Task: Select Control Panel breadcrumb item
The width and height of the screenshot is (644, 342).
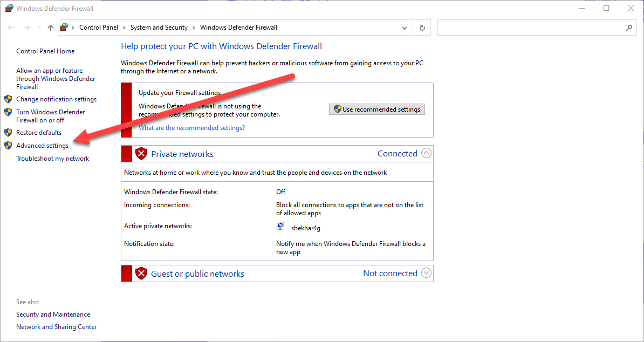Action: (99, 28)
